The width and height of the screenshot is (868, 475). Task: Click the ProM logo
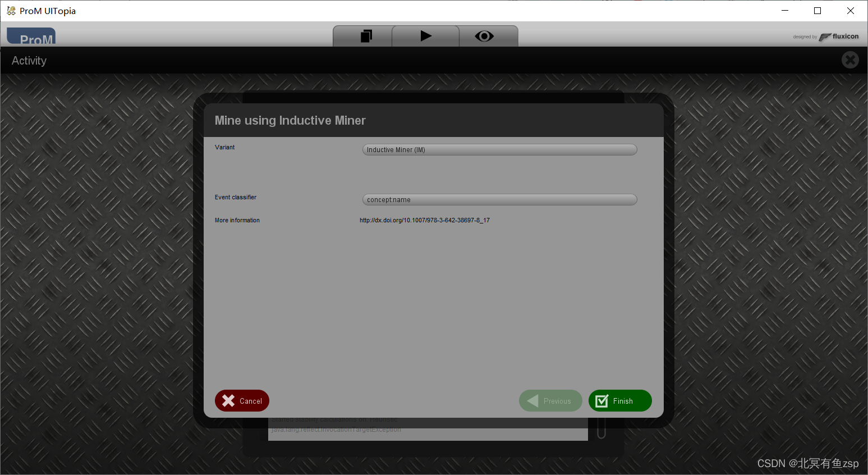31,37
